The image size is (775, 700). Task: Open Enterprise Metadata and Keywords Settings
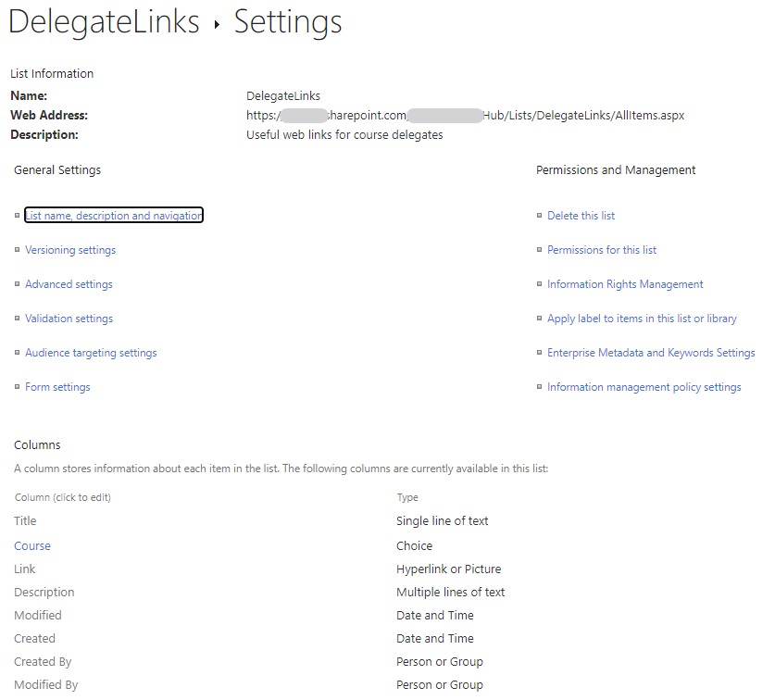click(x=651, y=353)
